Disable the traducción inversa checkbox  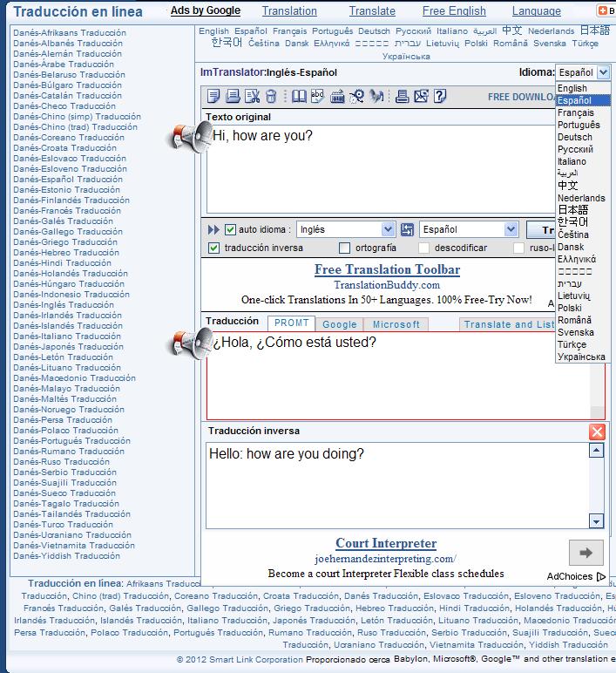pos(214,248)
